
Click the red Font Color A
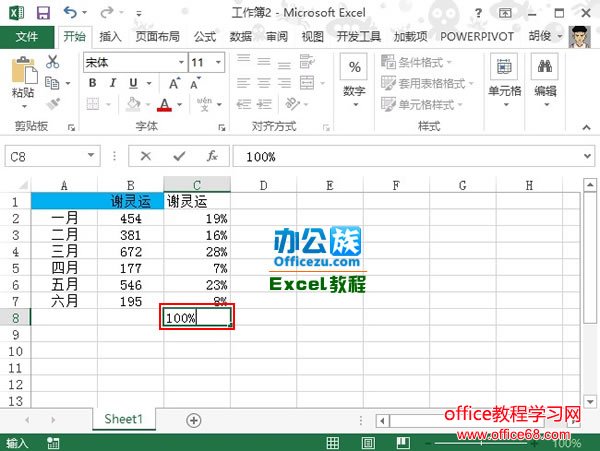tap(164, 104)
